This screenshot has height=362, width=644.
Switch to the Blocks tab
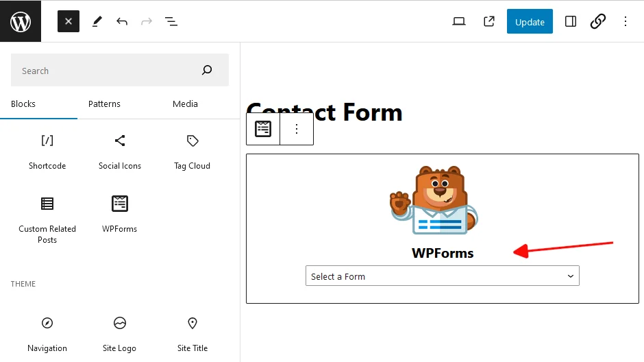click(x=23, y=104)
